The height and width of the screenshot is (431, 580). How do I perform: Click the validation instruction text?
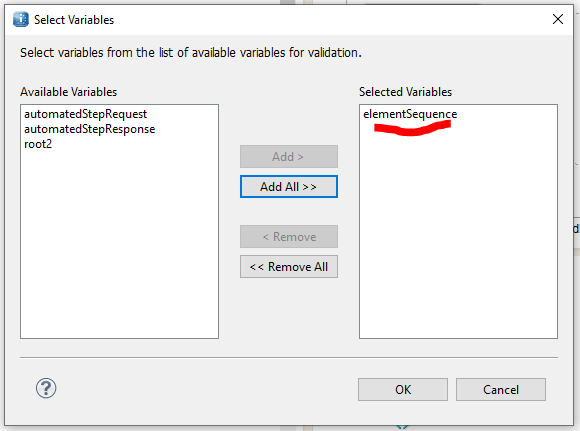coord(190,53)
